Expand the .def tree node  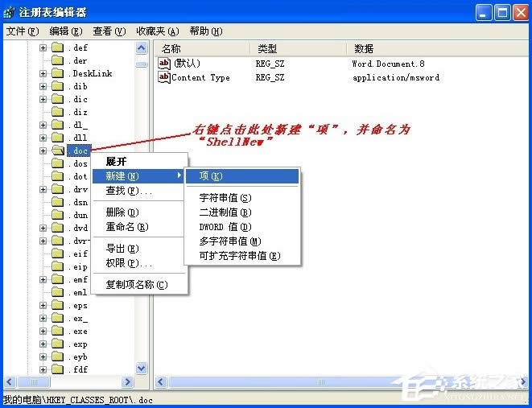click(43, 47)
